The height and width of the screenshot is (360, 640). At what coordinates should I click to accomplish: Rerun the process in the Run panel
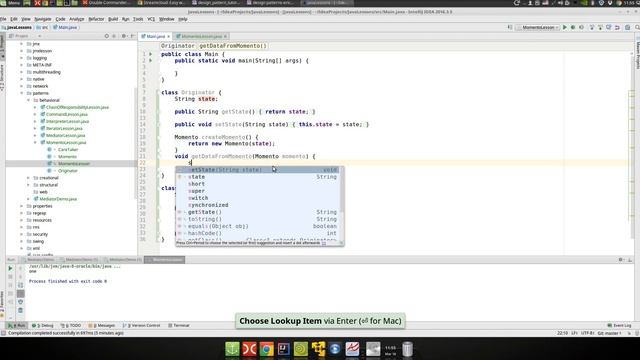click(10, 269)
